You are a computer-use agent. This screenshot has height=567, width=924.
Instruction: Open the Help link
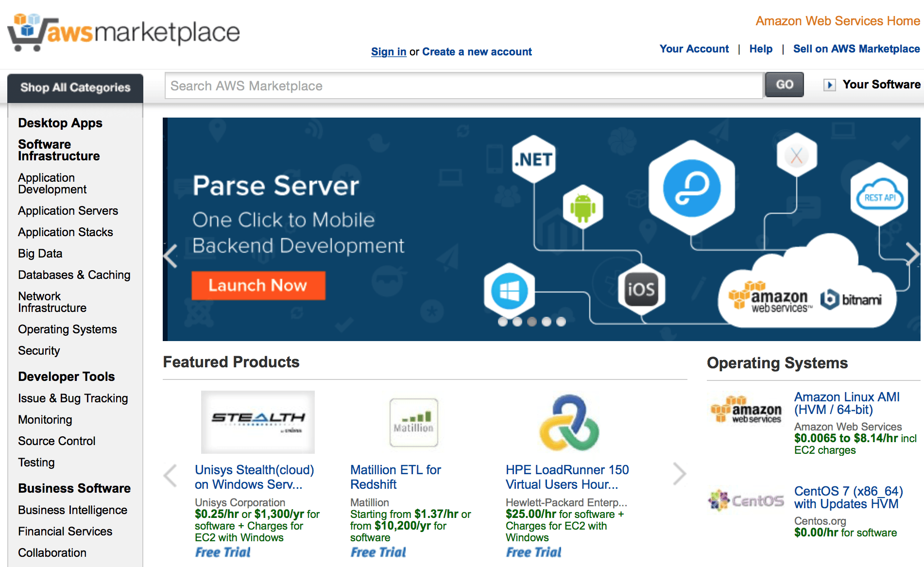tap(761, 49)
